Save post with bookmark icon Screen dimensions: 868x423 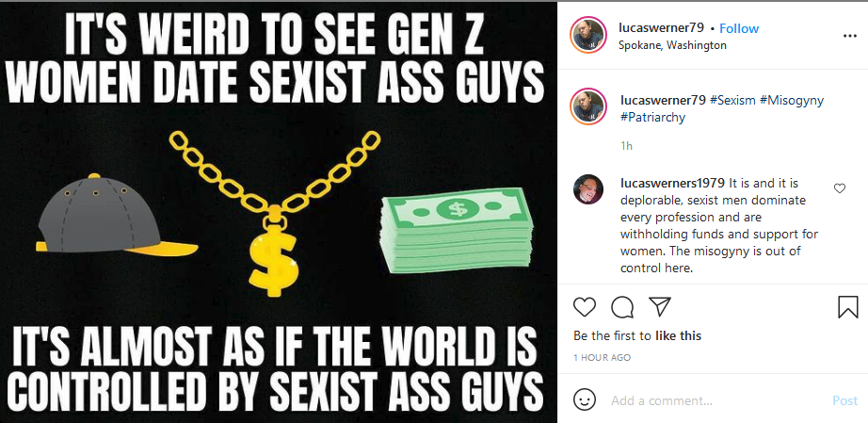point(847,307)
